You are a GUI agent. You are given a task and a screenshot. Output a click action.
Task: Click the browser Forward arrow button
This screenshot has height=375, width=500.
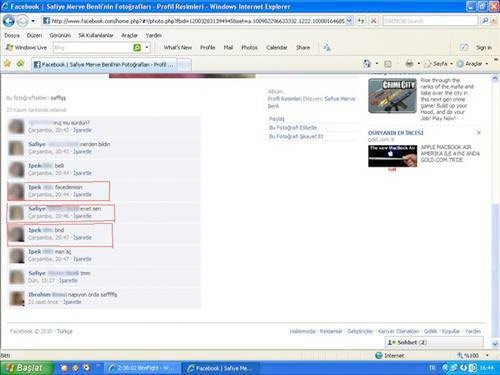click(22, 21)
